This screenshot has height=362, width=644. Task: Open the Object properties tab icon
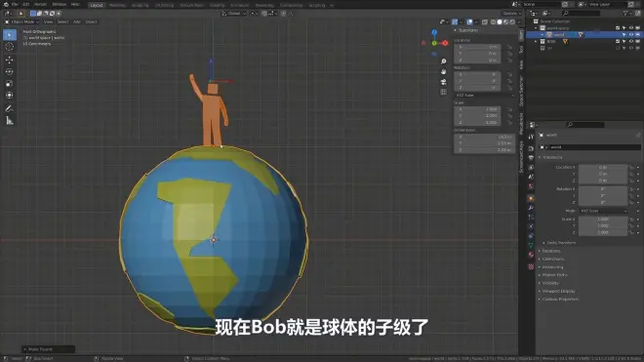[531, 198]
